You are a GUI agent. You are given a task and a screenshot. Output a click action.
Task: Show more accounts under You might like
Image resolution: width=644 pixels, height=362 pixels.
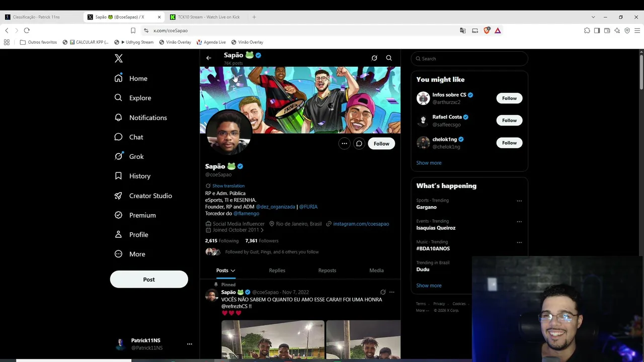[x=429, y=163]
